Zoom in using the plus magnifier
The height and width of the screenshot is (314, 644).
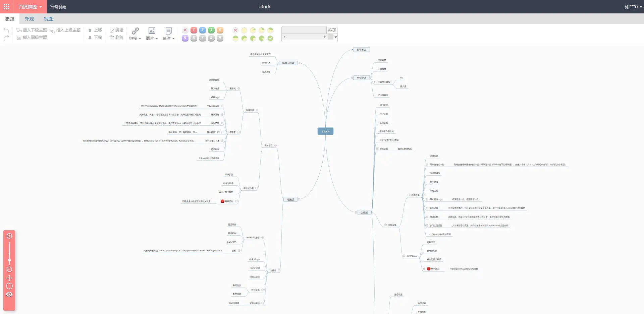tap(9, 236)
